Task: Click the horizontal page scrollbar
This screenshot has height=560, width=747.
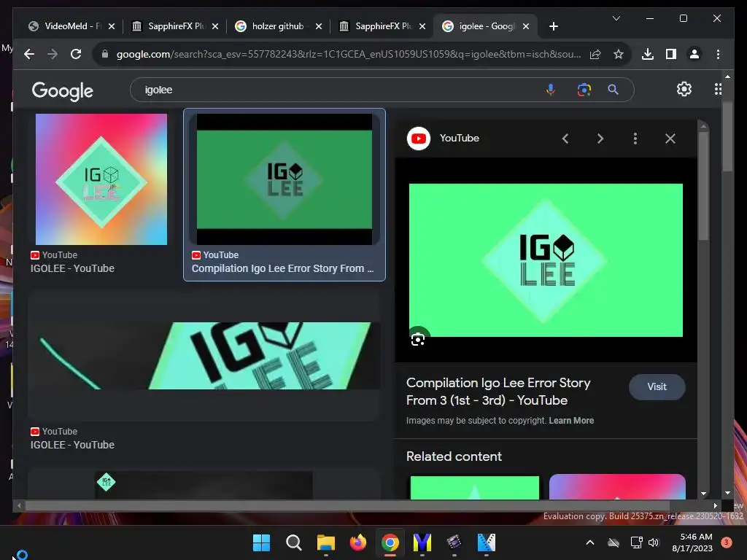Action: (x=348, y=505)
